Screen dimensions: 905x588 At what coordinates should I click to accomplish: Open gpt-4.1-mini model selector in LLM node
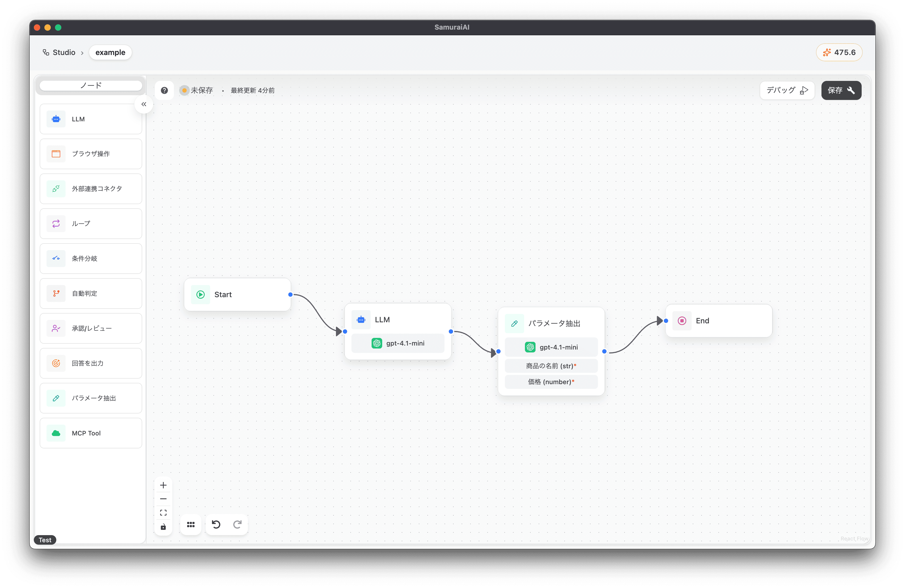click(398, 343)
